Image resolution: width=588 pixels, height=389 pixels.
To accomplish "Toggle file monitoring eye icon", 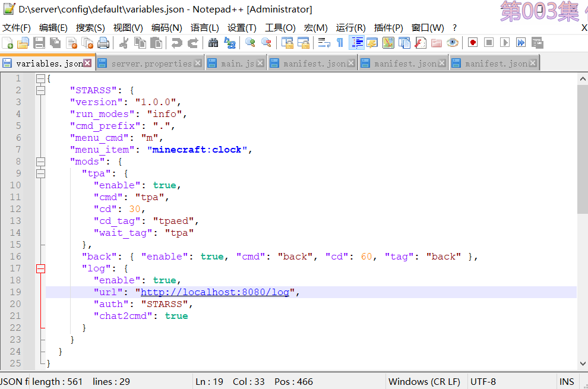I will pyautogui.click(x=452, y=43).
